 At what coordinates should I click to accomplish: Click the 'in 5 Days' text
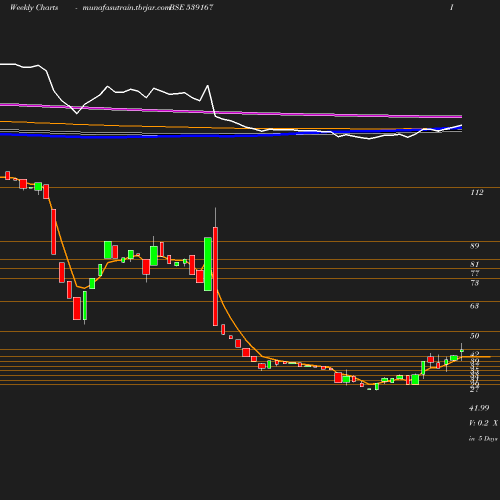[483, 439]
